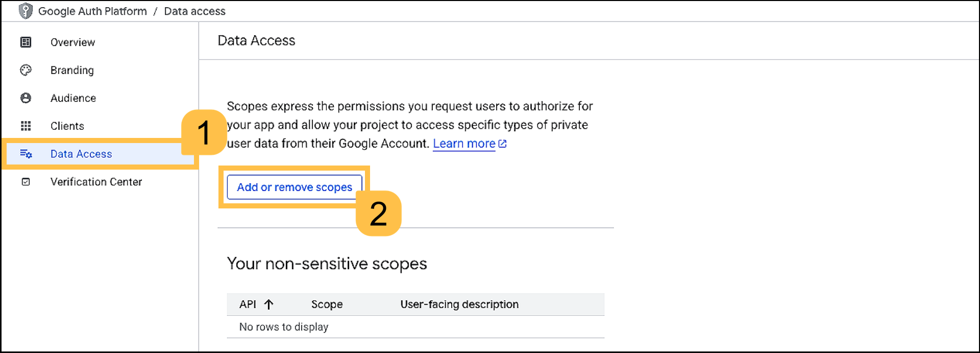Click the Verification Center checkmark icon

[26, 182]
